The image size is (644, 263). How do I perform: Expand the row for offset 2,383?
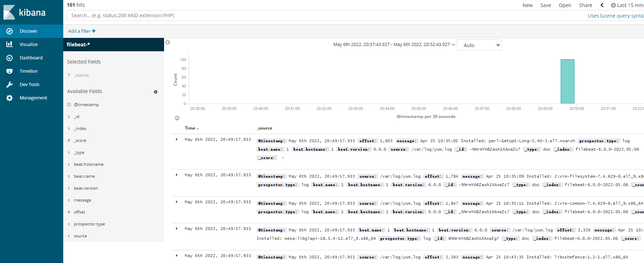pyautogui.click(x=177, y=256)
